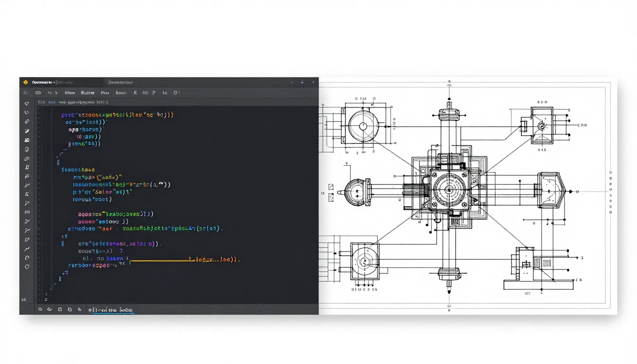This screenshot has height=364, width=637.
Task: Select the bottom circle tool in left sidebar
Action: (x=27, y=267)
